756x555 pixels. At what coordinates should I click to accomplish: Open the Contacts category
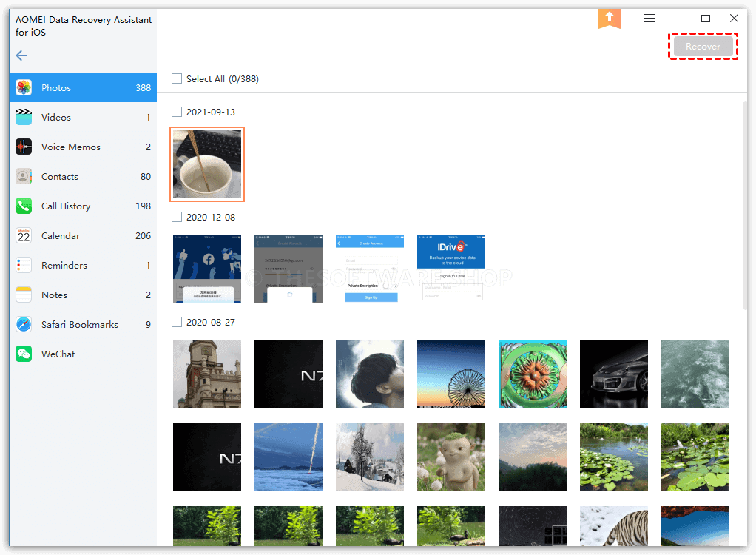[x=83, y=176]
